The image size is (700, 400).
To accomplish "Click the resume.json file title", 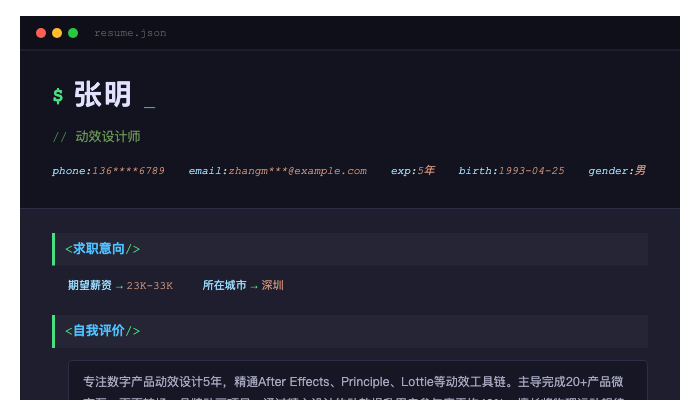I will pyautogui.click(x=130, y=33).
